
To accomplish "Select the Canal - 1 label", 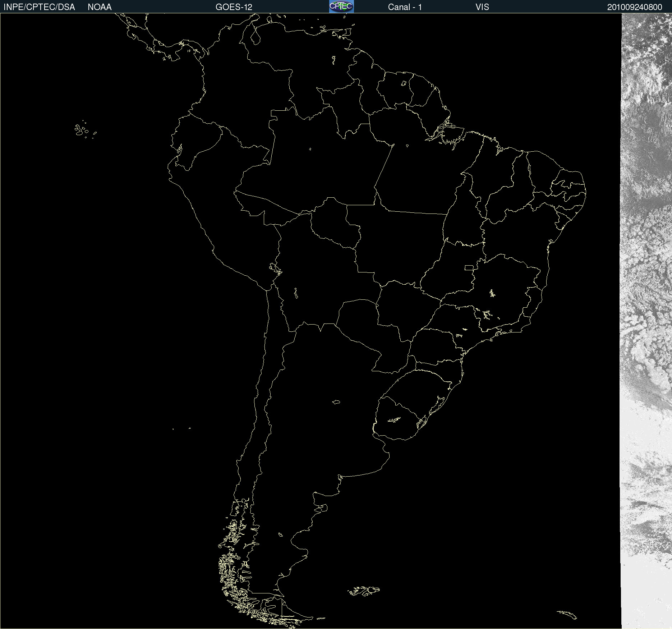I will pos(405,7).
